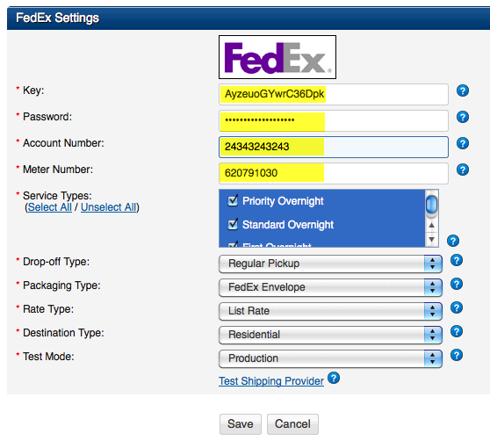Focus the Meter Number input field
The width and height of the screenshot is (490, 448).
[x=334, y=173]
